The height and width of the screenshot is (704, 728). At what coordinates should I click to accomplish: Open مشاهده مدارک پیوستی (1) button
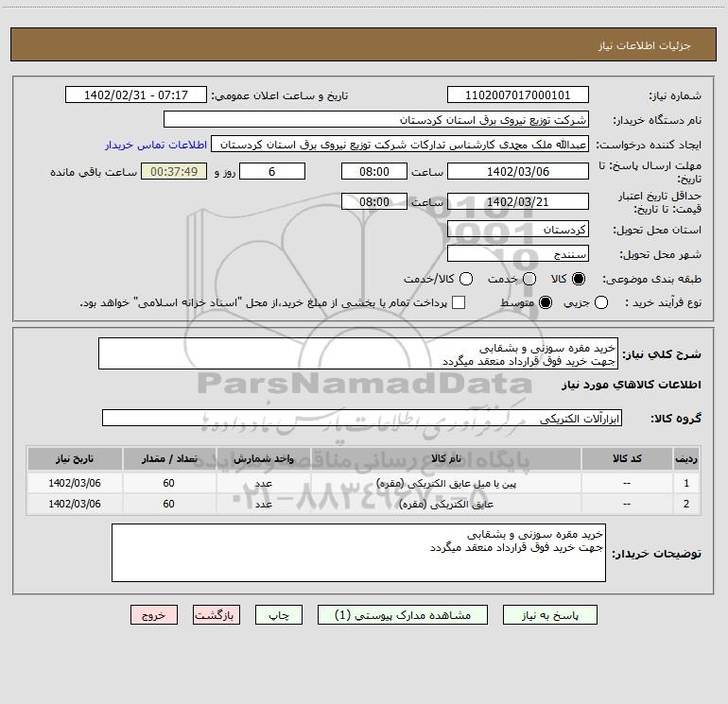pos(403,615)
